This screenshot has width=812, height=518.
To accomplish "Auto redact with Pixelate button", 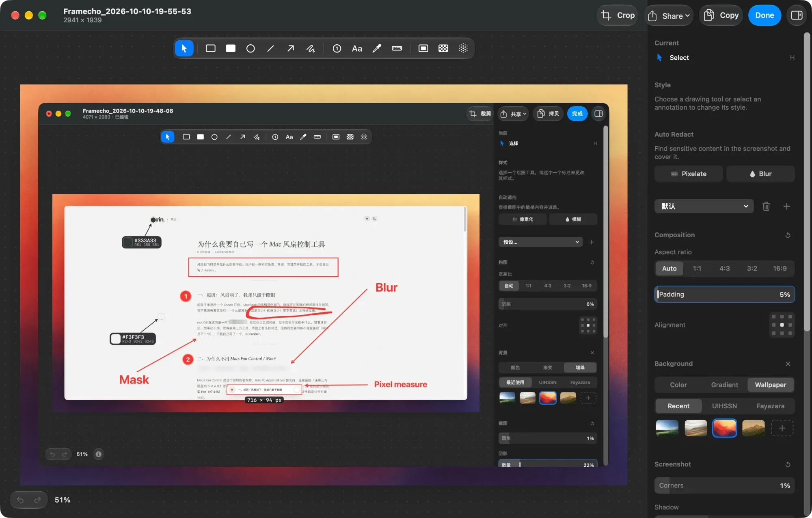I will pos(689,173).
